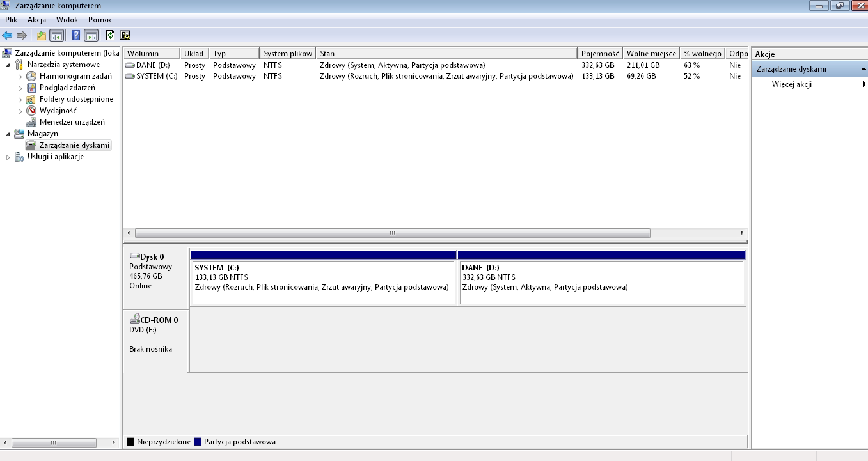Click the app icon in the title bar
Screen dimensions: 868x461
(x=6, y=6)
